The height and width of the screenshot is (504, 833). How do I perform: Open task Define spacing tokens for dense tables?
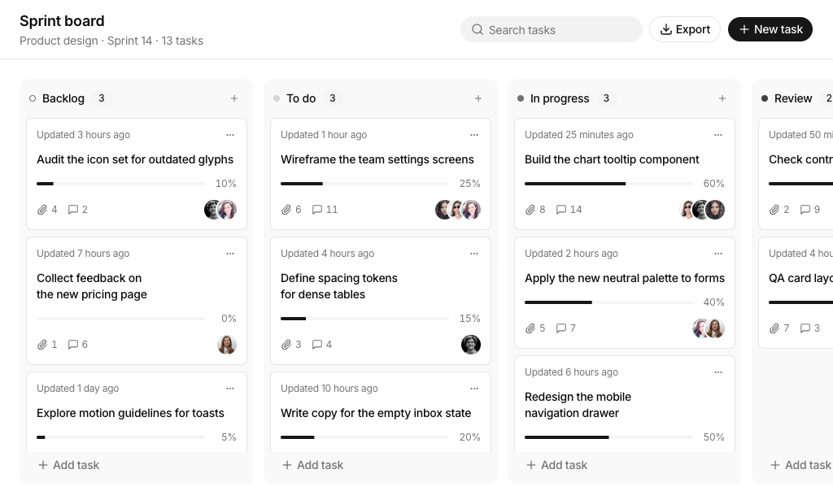339,286
